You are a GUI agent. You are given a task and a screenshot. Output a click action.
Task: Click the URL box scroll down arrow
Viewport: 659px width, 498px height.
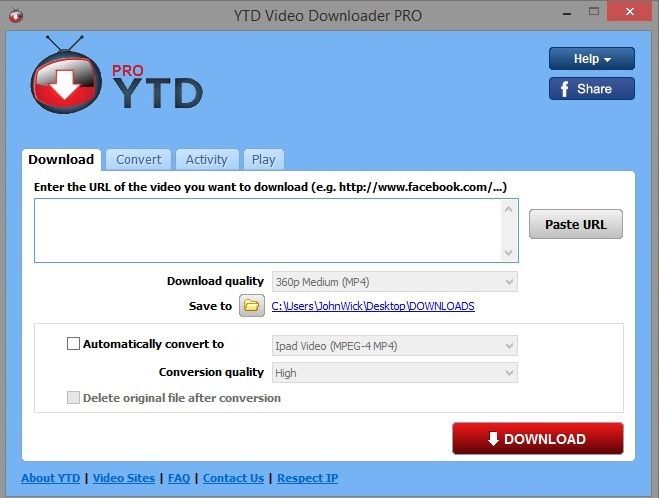[509, 253]
